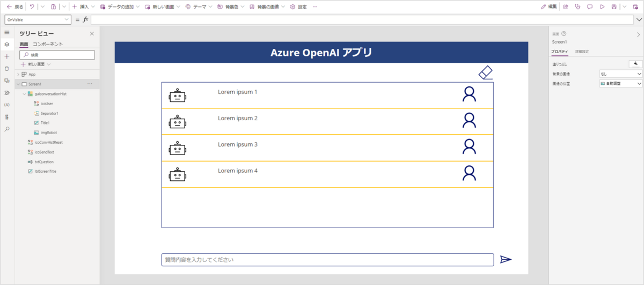This screenshot has width=644, height=285.
Task: Collapse the galconversationHist node
Action: (24, 94)
